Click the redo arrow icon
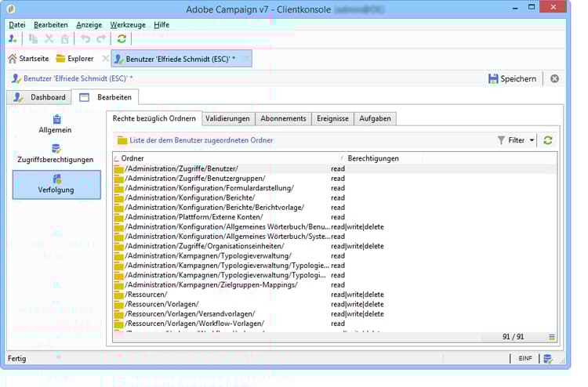Image resolution: width=588 pixels, height=387 pixels. [x=101, y=38]
